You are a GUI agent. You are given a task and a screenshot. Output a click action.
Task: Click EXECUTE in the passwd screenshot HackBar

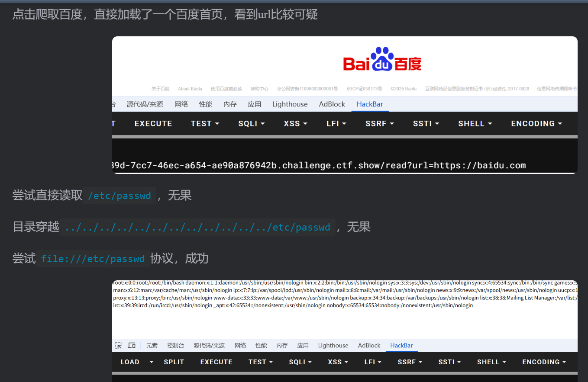click(216, 362)
